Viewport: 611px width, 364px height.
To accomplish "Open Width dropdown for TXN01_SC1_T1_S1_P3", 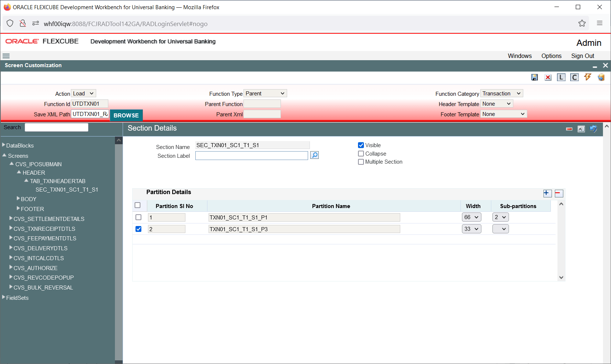I will pos(471,229).
